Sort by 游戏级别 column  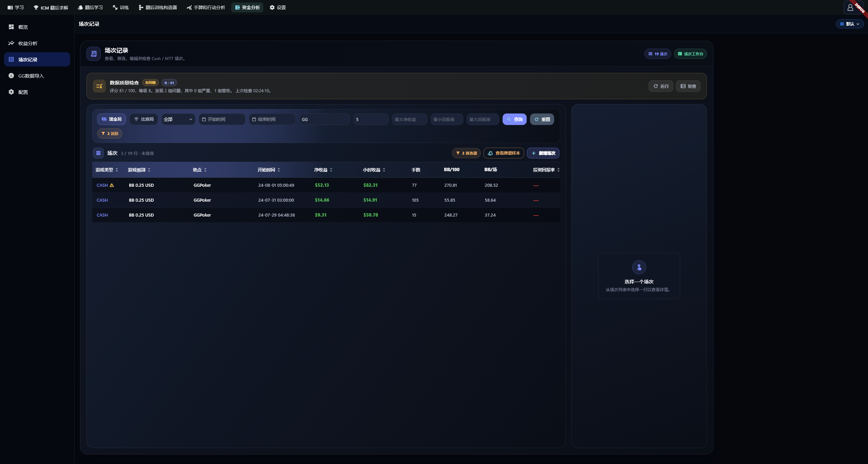(139, 170)
